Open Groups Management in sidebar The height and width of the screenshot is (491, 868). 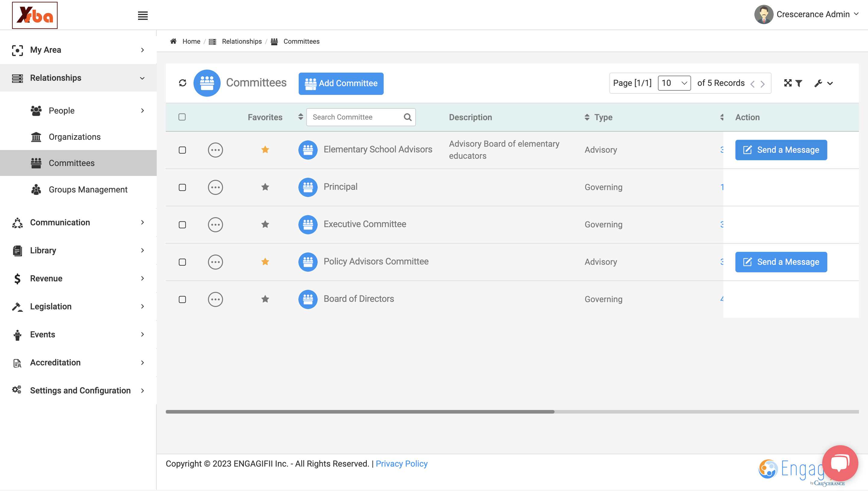(88, 190)
